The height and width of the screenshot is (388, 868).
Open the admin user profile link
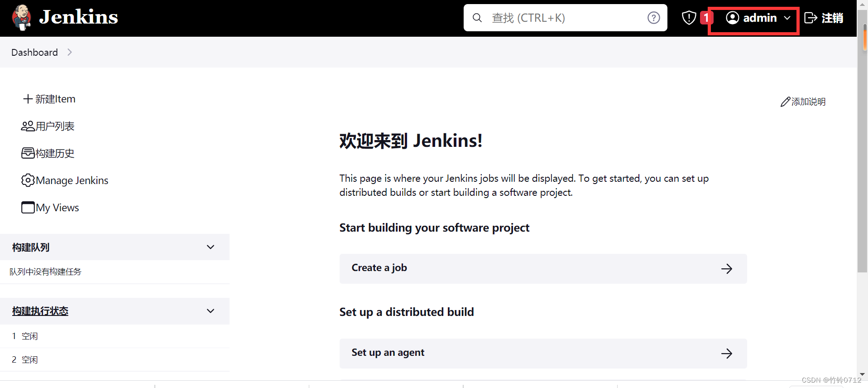[760, 18]
